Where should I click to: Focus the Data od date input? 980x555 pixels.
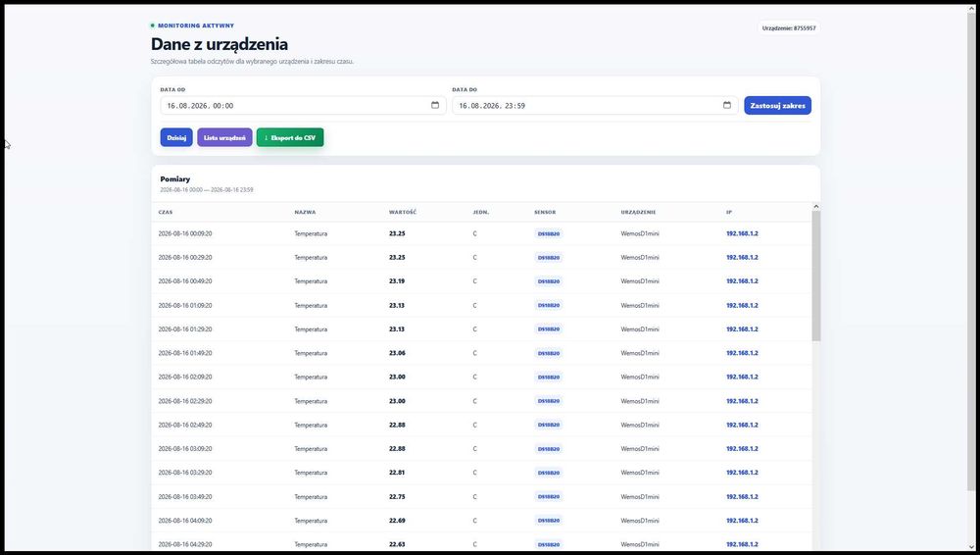[303, 105]
